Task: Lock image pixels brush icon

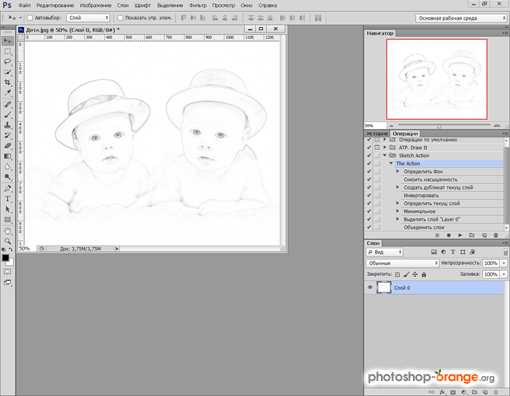Action: [406, 275]
